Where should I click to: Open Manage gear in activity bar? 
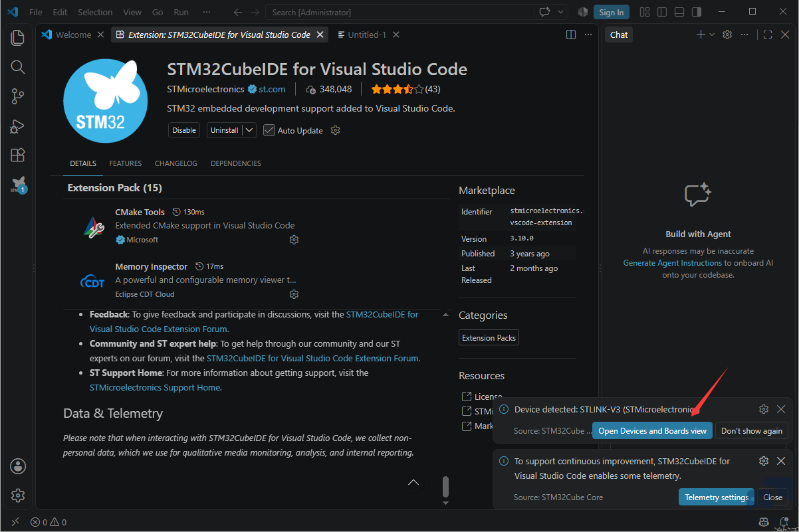pos(18,495)
